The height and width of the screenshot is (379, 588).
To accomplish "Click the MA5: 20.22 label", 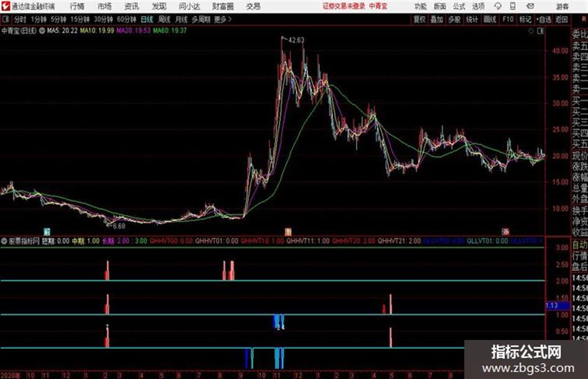I will coord(62,30).
